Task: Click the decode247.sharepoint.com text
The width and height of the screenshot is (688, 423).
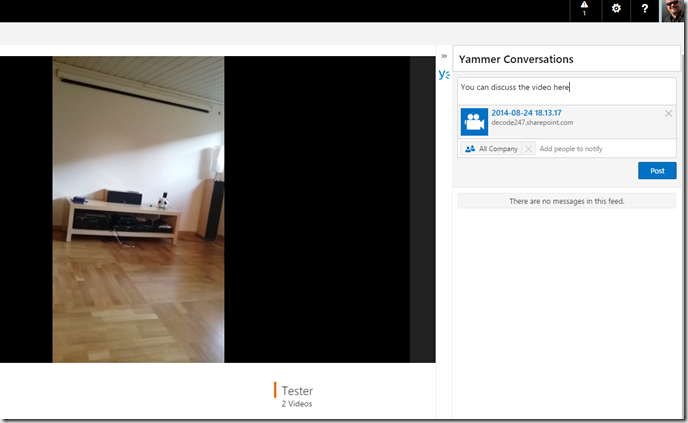Action: [532, 122]
